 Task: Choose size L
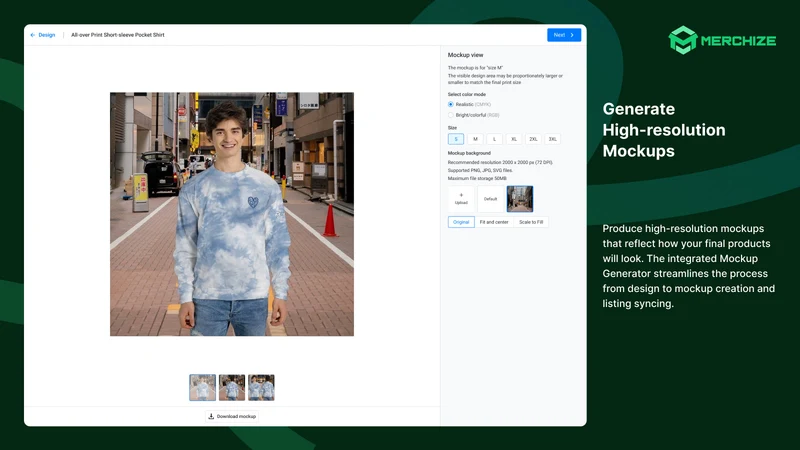[x=494, y=139]
